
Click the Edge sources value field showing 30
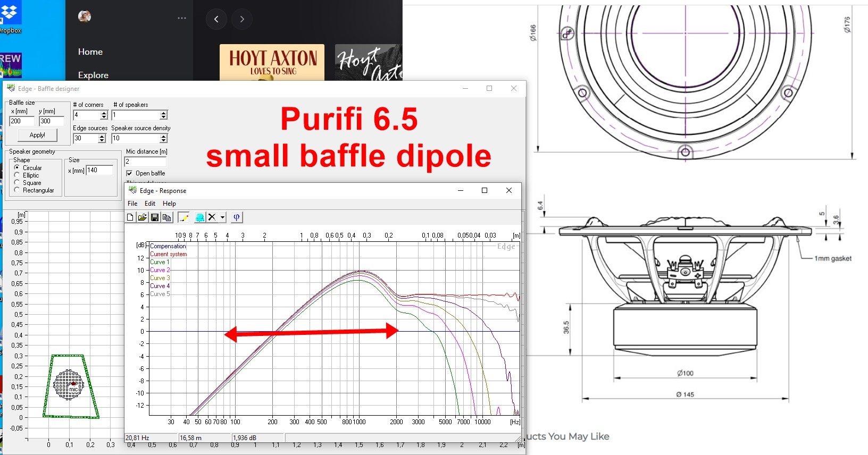(86, 138)
